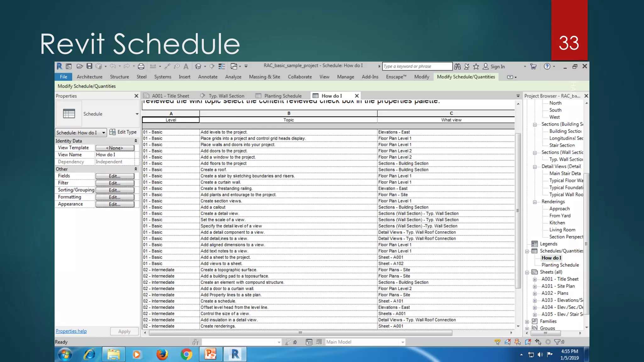Switch to the Planting Schedule view tab
644x362 pixels.
[279, 96]
